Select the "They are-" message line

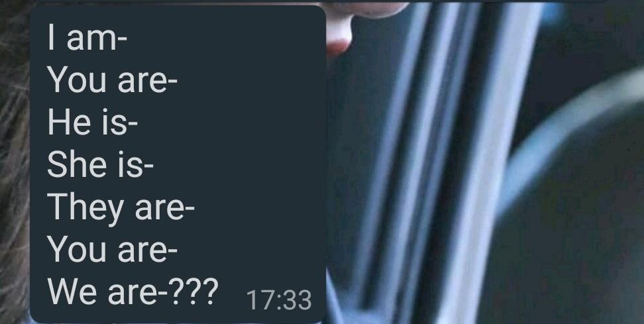click(x=121, y=209)
